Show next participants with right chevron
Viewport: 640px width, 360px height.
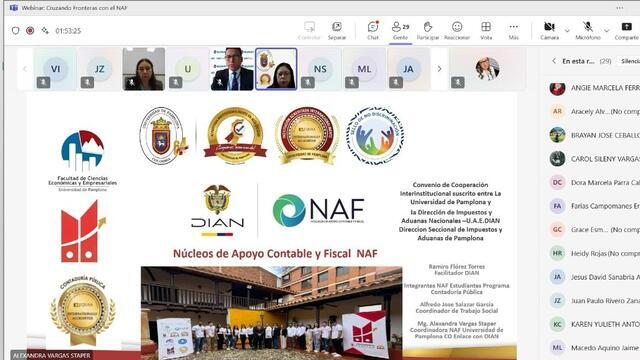coord(439,69)
